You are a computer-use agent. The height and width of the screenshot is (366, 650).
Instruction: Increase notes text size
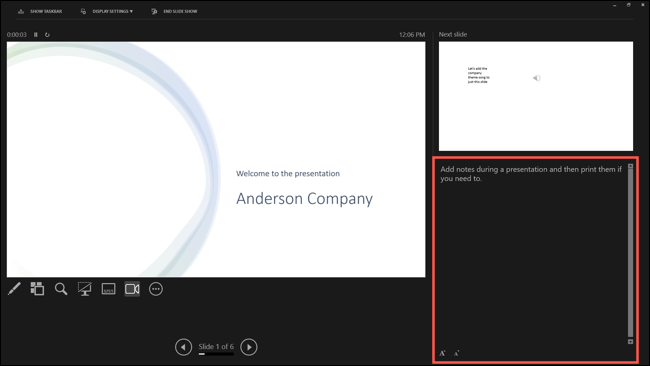442,353
